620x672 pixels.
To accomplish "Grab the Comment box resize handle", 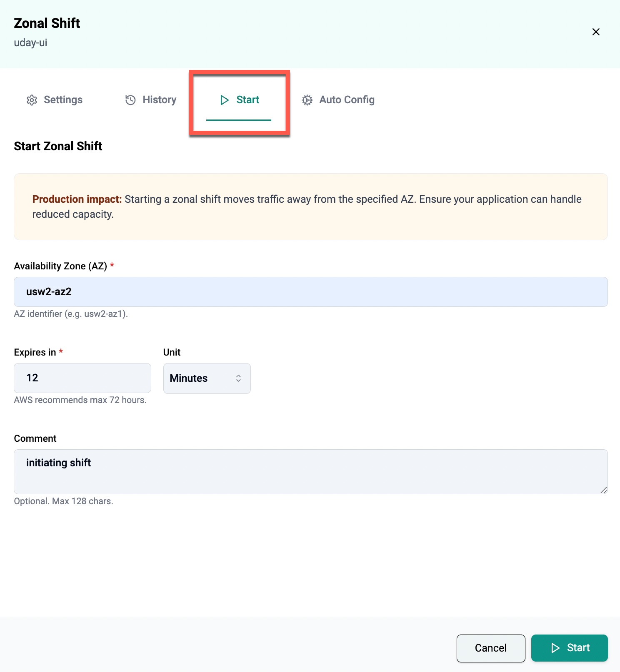I will coord(603,490).
